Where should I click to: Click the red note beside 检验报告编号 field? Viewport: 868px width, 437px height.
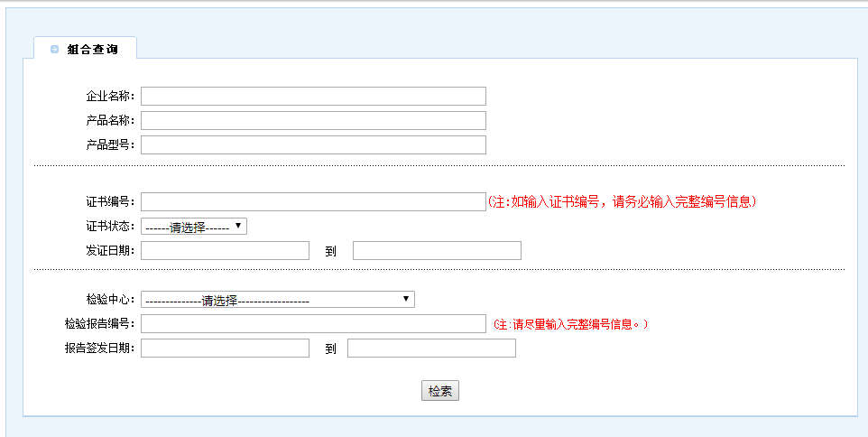(570, 324)
